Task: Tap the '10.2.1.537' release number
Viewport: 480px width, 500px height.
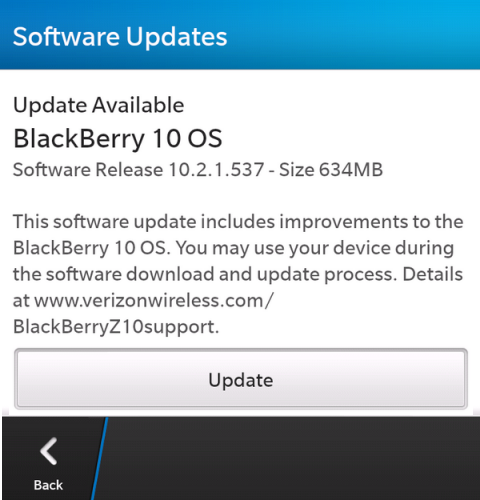Action: 217,170
